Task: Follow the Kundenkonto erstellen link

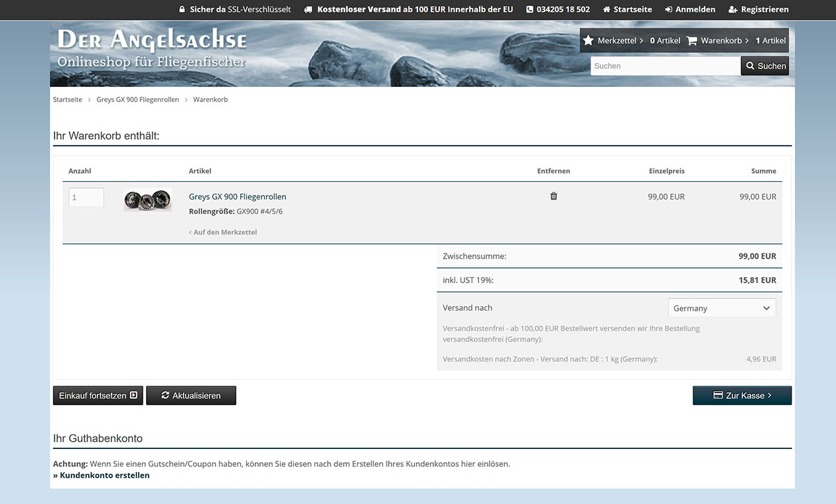Action: pyautogui.click(x=102, y=475)
